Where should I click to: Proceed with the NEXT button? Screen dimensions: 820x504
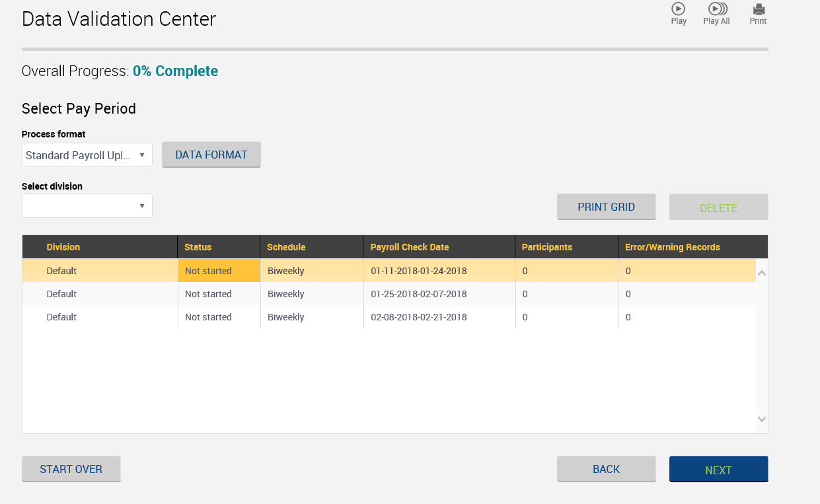click(718, 470)
